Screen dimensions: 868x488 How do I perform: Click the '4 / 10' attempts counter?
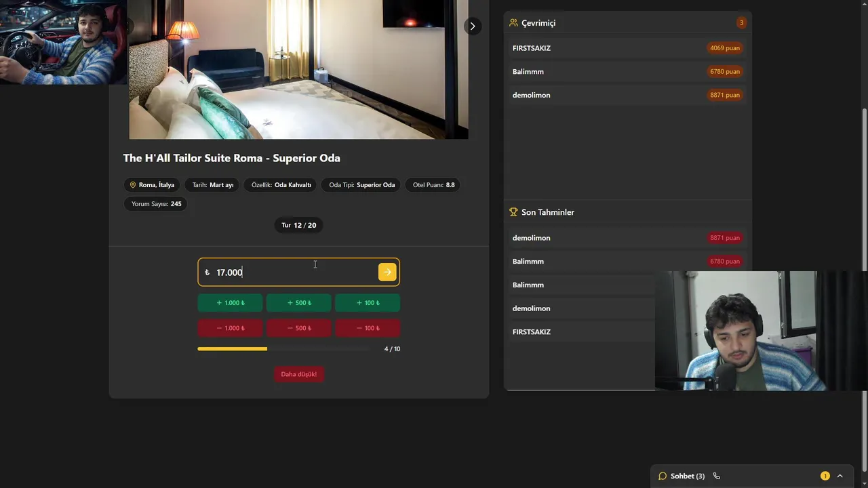[392, 349]
